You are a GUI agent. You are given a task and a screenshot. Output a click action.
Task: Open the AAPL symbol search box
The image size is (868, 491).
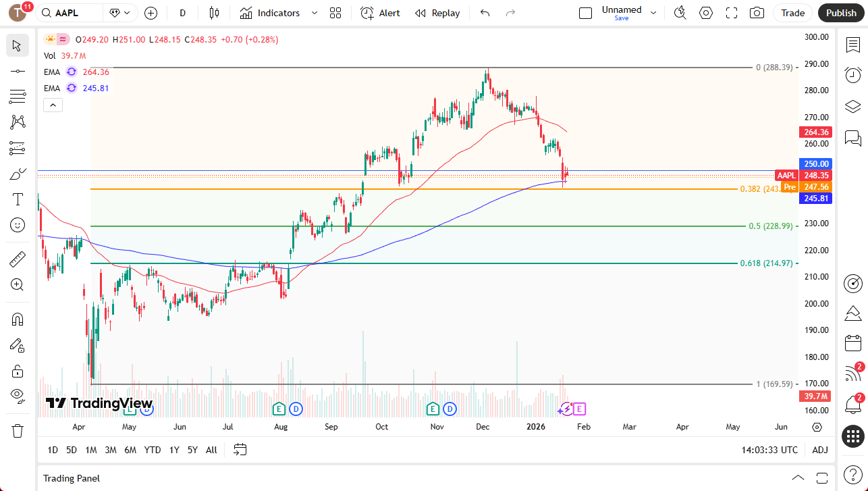click(70, 13)
